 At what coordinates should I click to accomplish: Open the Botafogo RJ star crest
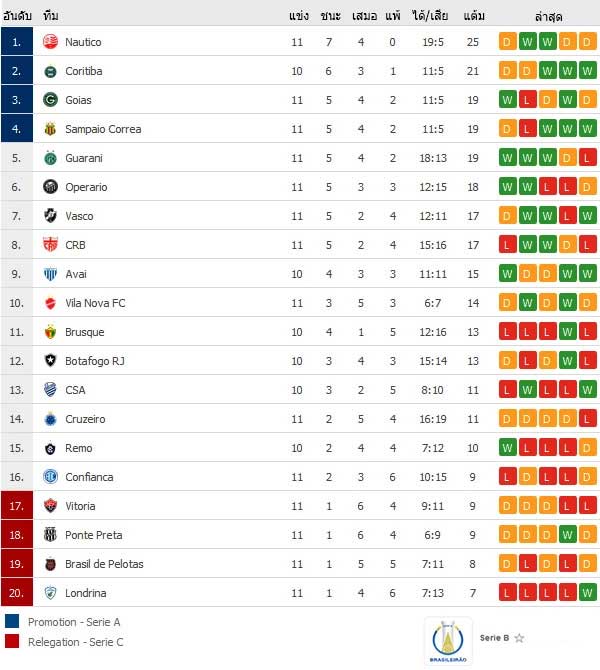[x=50, y=361]
